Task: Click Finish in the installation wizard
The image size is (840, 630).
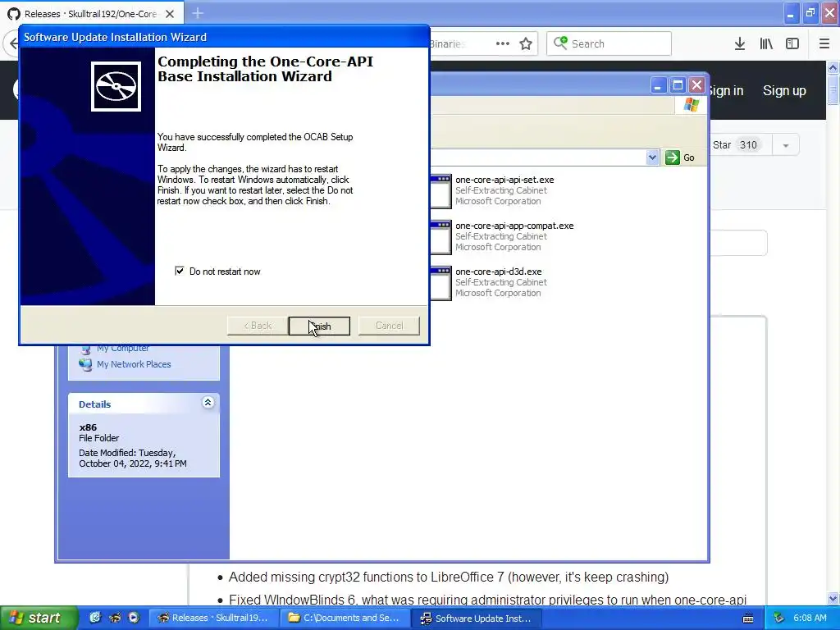Action: point(319,326)
